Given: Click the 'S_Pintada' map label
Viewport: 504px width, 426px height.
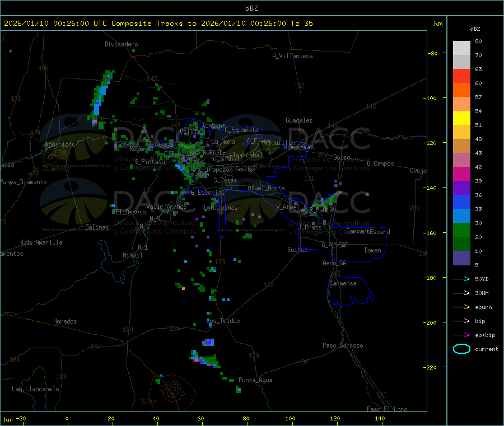Looking at the screenshot, I should tap(150, 162).
